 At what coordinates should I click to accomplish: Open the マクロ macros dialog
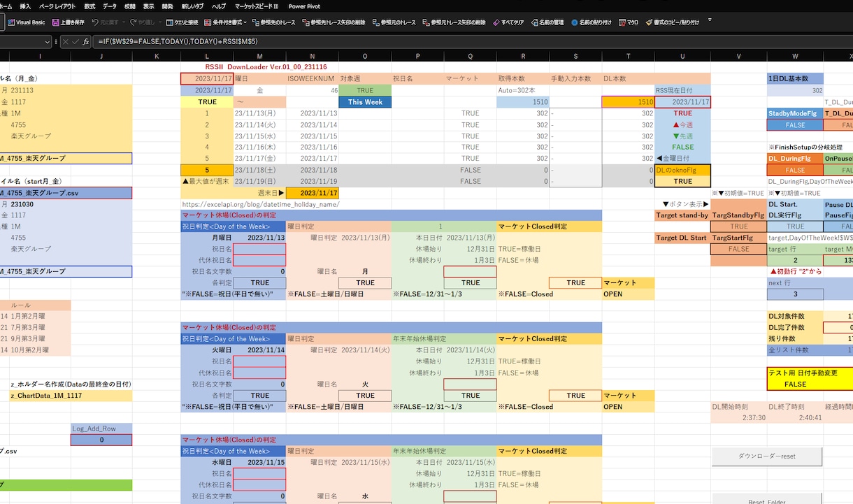pos(628,22)
